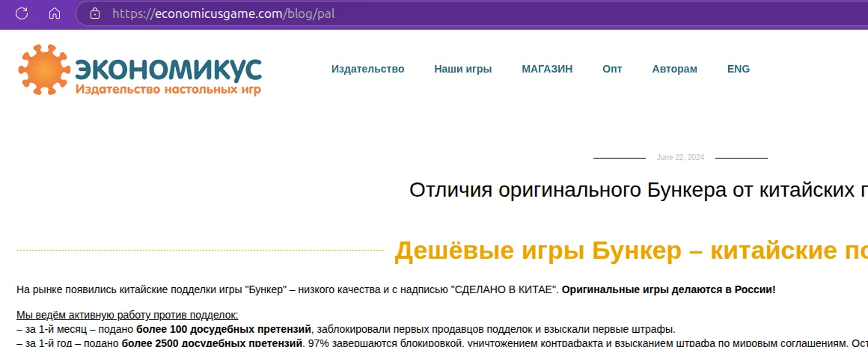
Task: Click the economicusgame.com address bar URL
Action: pos(224,13)
